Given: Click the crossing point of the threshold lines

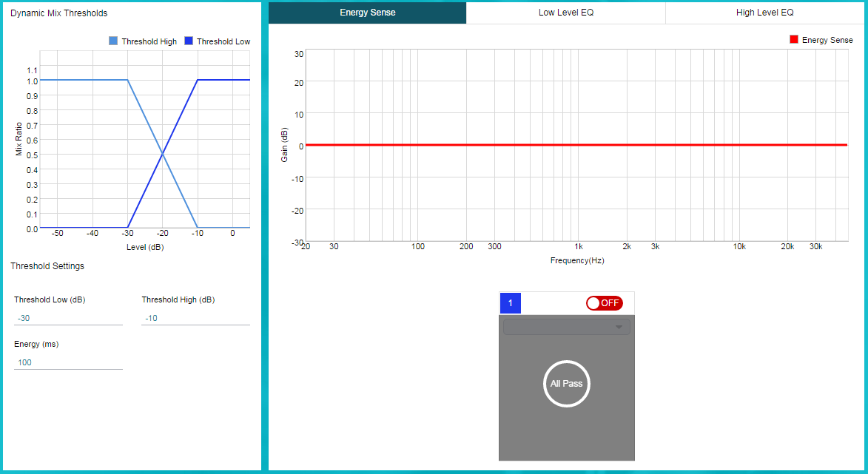Looking at the screenshot, I should pos(163,154).
